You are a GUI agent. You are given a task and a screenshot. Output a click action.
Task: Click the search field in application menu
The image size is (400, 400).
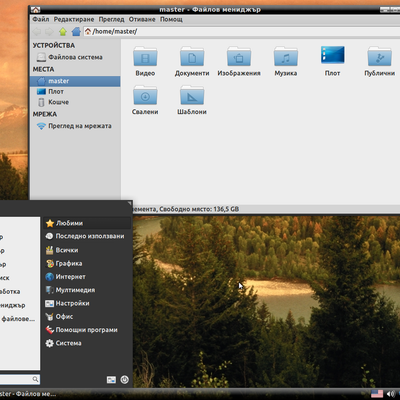pos(19,379)
